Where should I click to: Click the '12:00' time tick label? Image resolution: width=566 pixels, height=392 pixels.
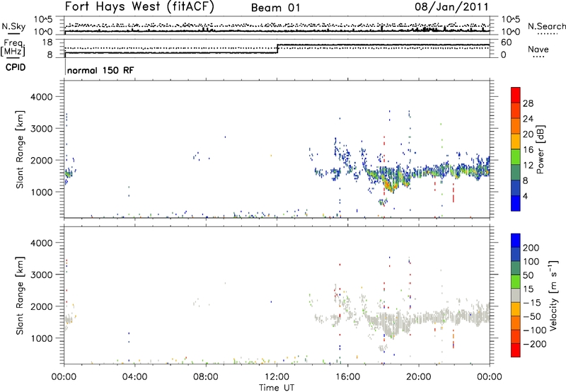277,377
